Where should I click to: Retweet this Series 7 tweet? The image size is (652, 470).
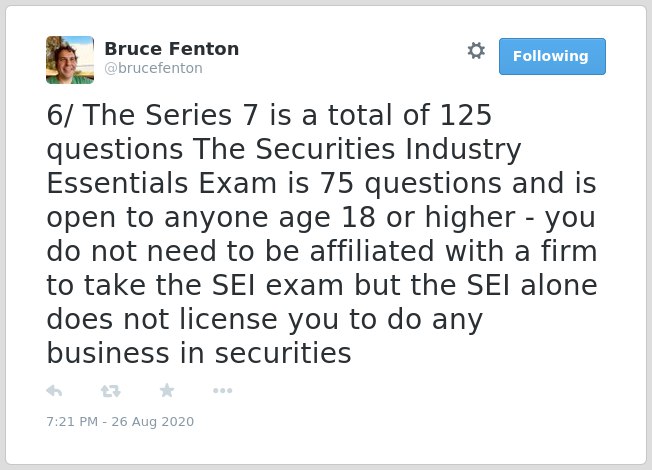click(x=111, y=391)
